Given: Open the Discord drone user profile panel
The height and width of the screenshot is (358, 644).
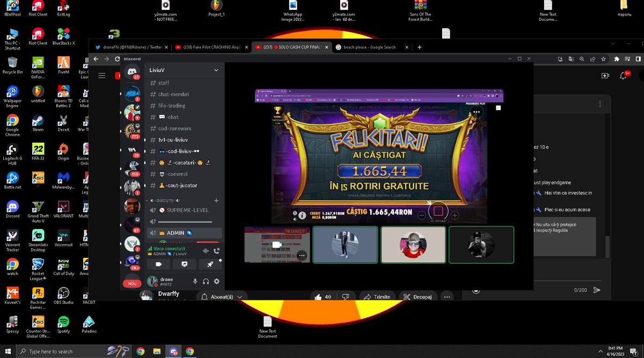Looking at the screenshot, I should click(167, 281).
